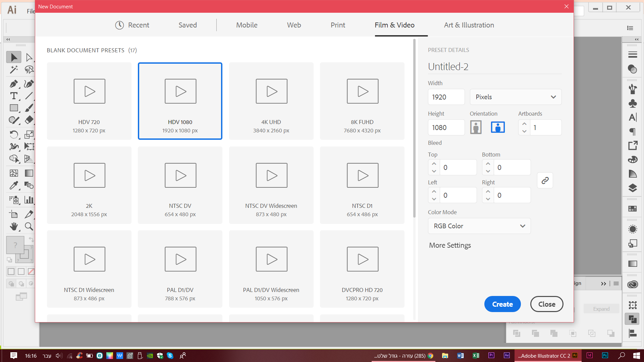The image size is (644, 362).
Task: Select the Hand tool
Action: 14,227
